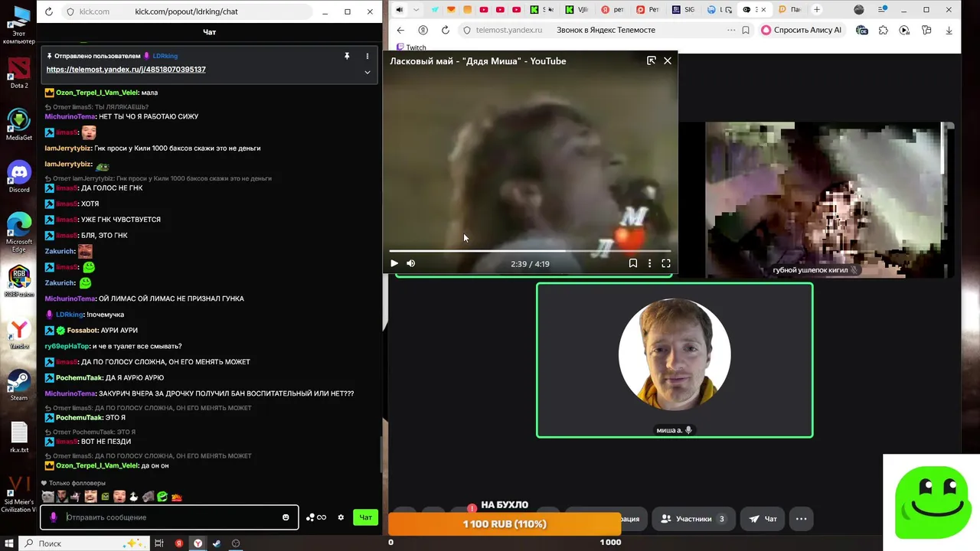Close the picture-in-picture video overlay
This screenshot has width=980, height=551.
668,60
